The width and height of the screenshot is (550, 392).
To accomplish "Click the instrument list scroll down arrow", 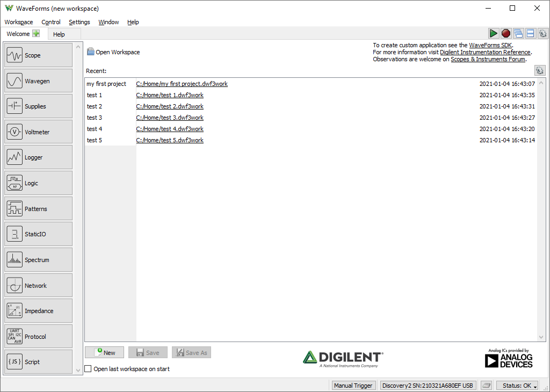I will [x=78, y=371].
